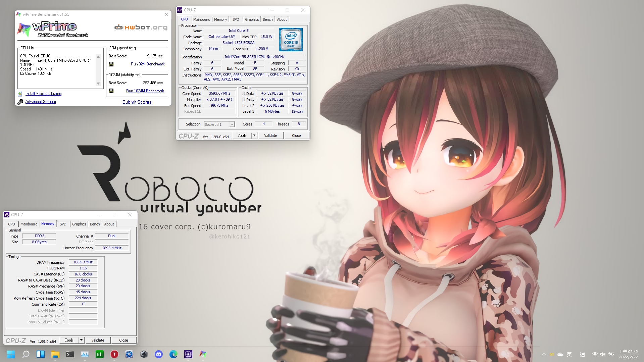Open the red T octagon app in taskbar
This screenshot has height=362, width=644.
point(114,354)
